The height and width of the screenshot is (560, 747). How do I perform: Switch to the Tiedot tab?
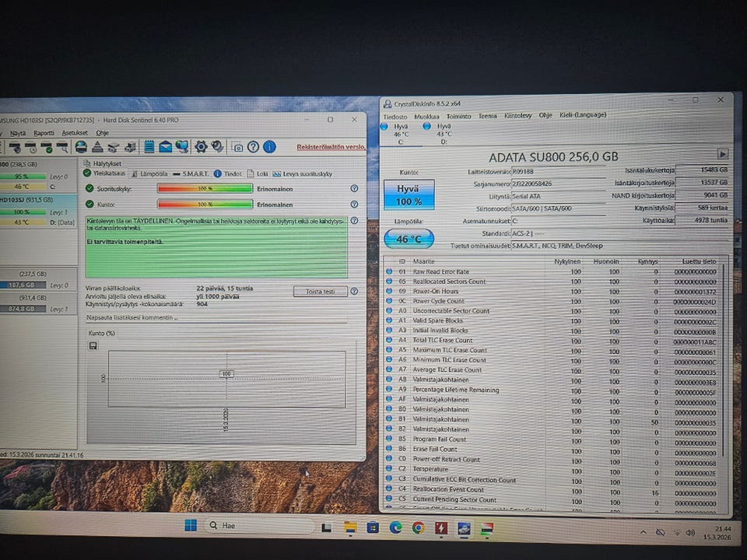228,173
